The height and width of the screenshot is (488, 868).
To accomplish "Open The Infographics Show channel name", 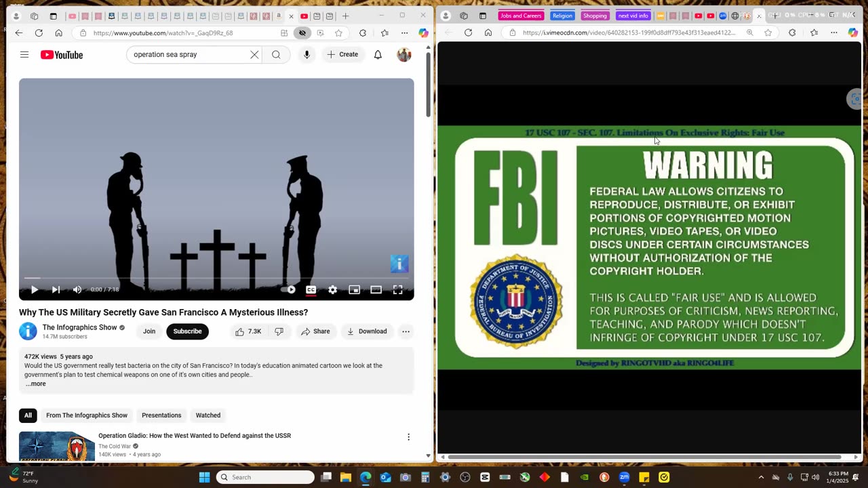I will click(x=79, y=327).
